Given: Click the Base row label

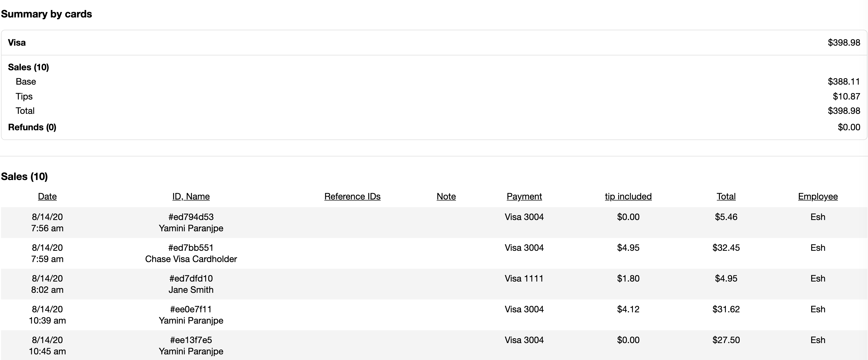Looking at the screenshot, I should click(x=26, y=82).
